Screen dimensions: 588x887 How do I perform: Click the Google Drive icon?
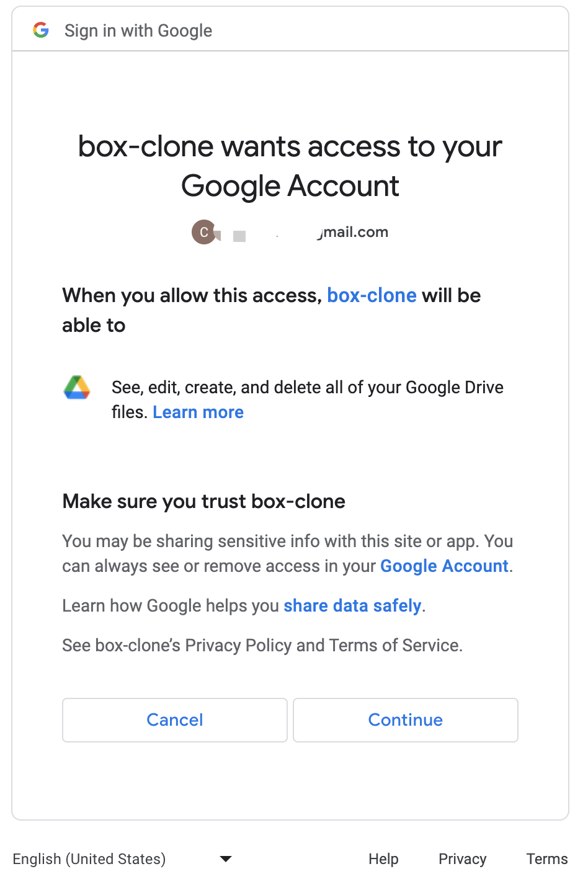tap(77, 388)
